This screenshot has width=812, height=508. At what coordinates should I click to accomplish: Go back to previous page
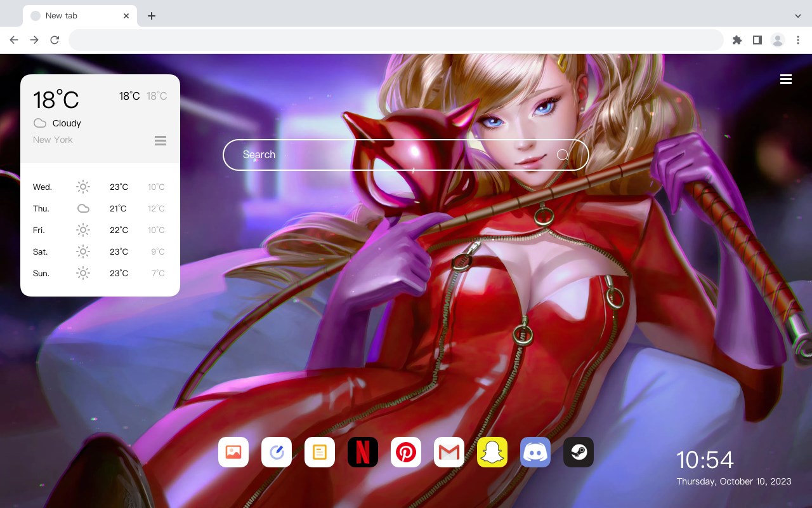click(14, 40)
